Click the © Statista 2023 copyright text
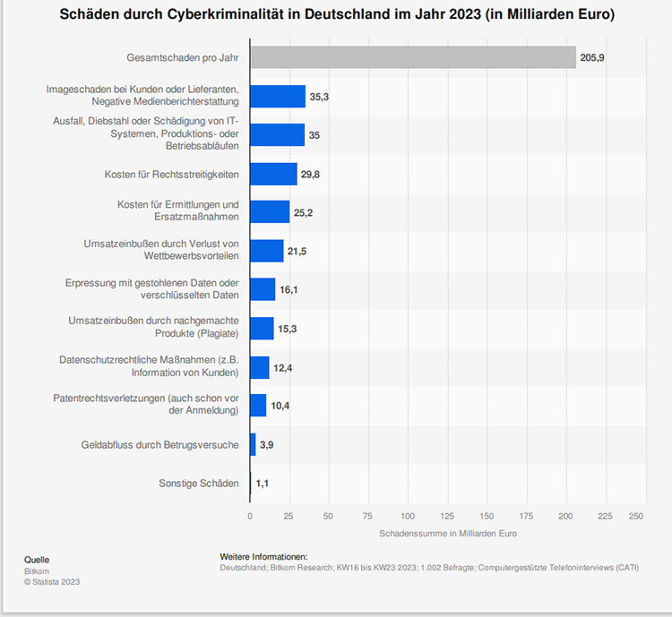The width and height of the screenshot is (672, 617). pyautogui.click(x=52, y=581)
